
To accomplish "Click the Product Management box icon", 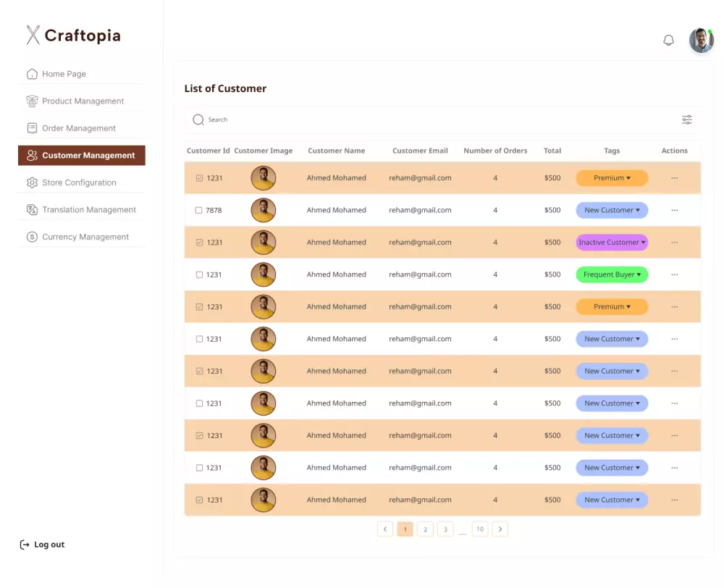I will [x=32, y=101].
